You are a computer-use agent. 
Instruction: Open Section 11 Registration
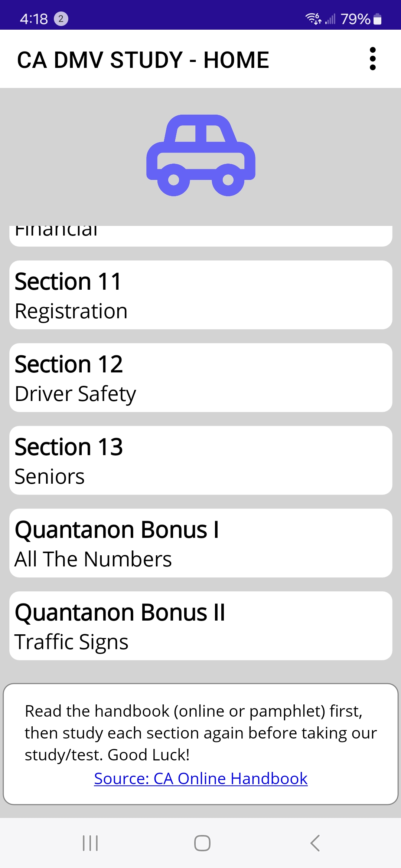coord(200,295)
